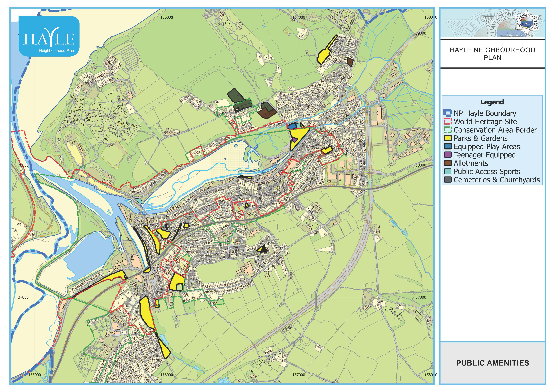Click the 156000 grid label at top
This screenshot has width=555, height=392.
pos(167,17)
